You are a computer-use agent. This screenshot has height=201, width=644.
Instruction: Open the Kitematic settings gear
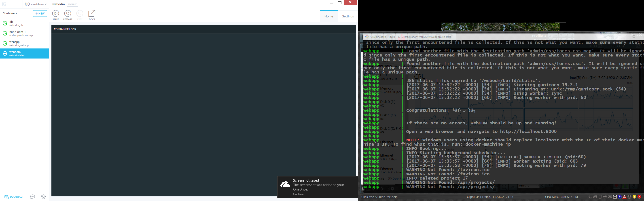click(x=43, y=197)
